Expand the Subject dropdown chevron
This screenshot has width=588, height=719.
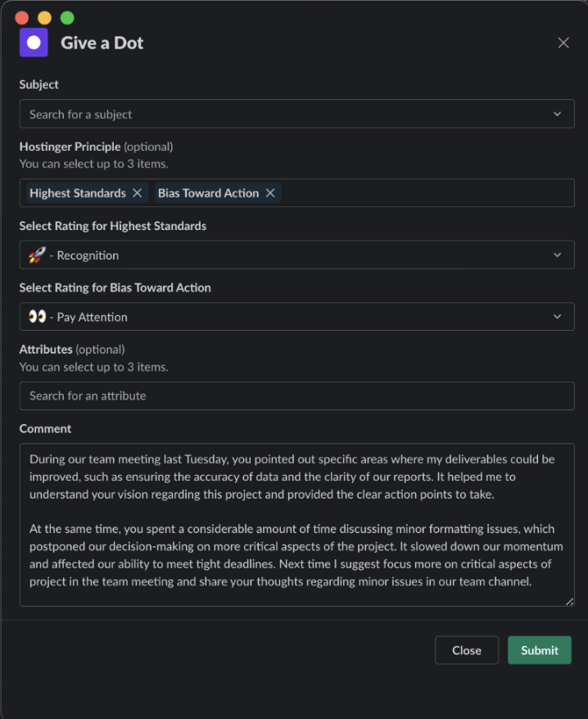[x=558, y=115]
